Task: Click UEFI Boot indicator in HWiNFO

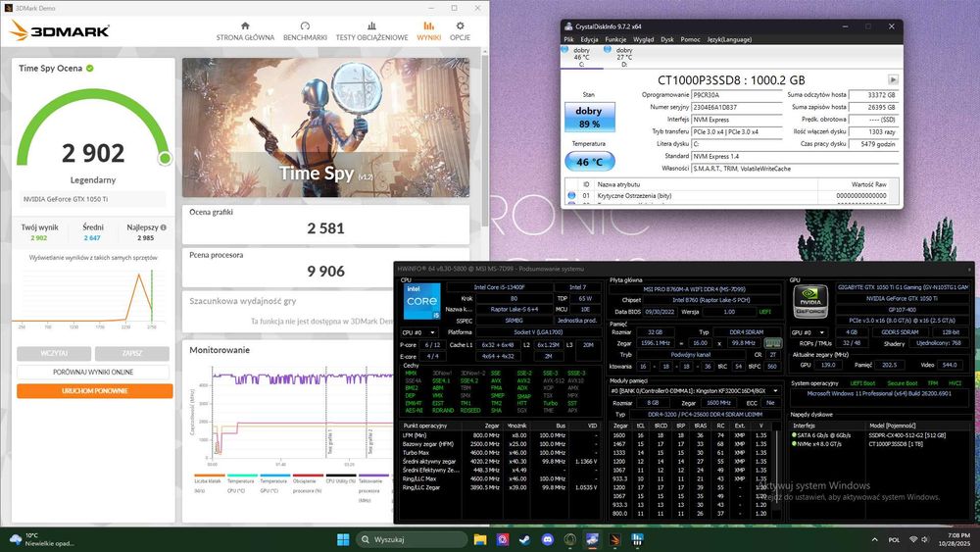Action: click(862, 383)
